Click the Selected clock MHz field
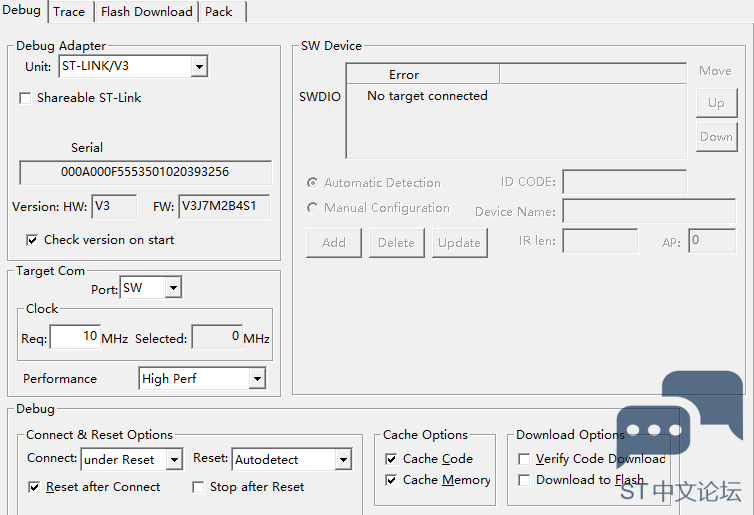The image size is (754, 515). (217, 337)
